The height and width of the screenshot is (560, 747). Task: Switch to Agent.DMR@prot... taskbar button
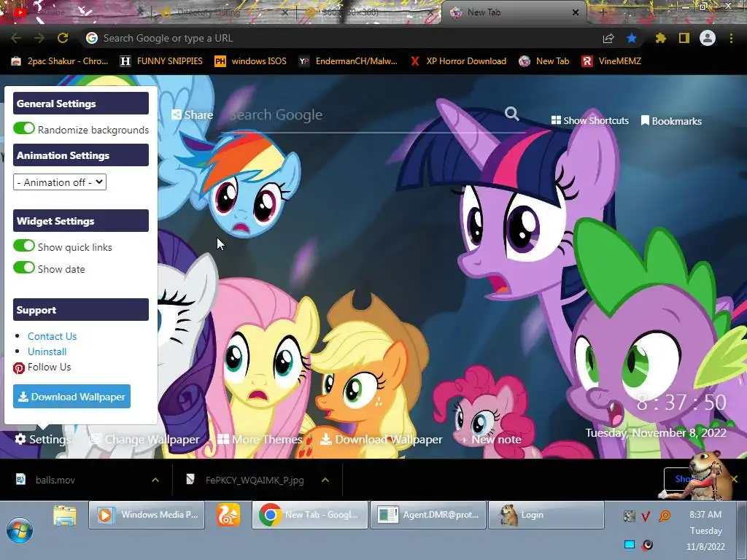point(428,515)
